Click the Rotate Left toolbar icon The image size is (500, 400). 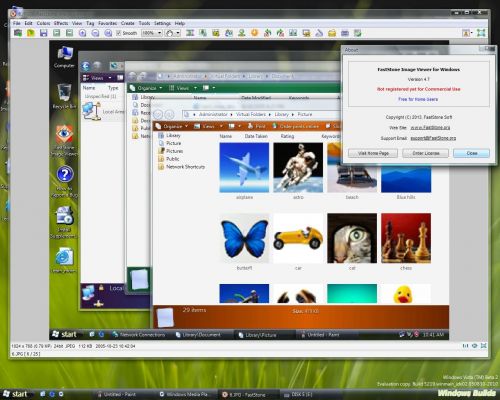267,33
